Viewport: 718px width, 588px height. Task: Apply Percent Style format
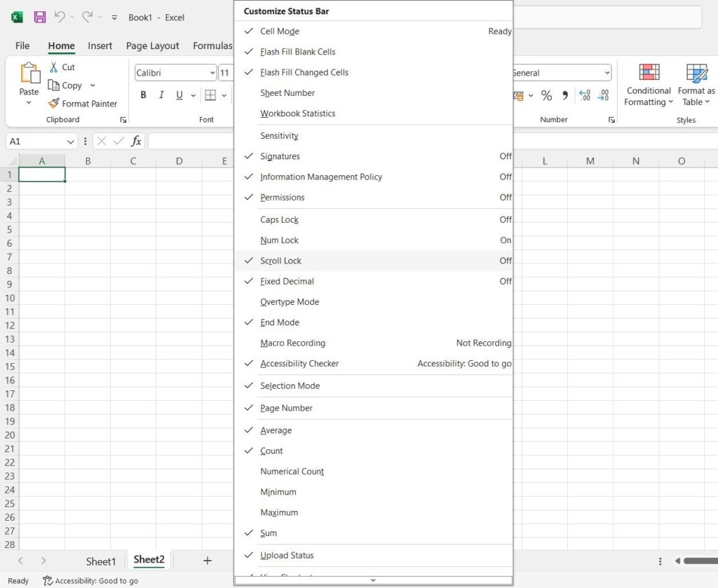pos(546,95)
